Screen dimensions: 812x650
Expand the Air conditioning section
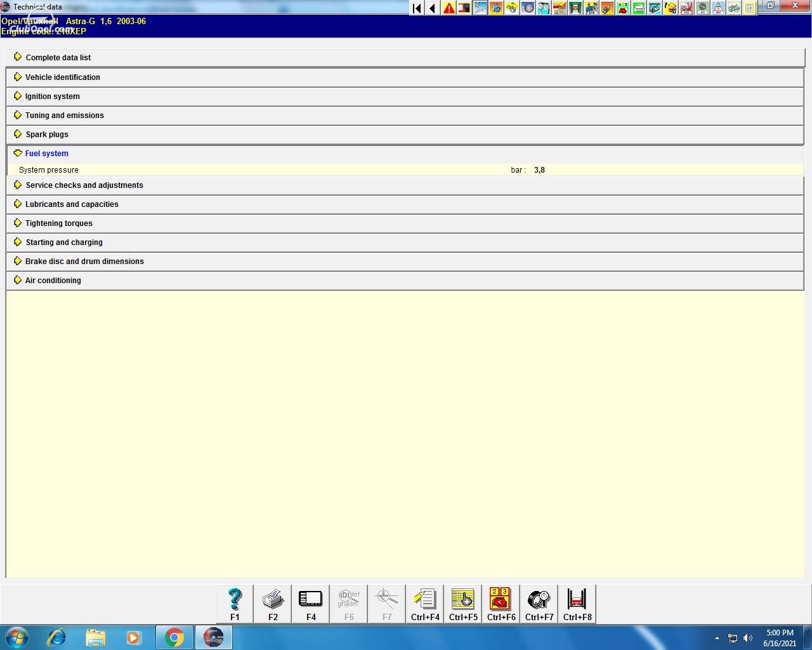[405, 281]
